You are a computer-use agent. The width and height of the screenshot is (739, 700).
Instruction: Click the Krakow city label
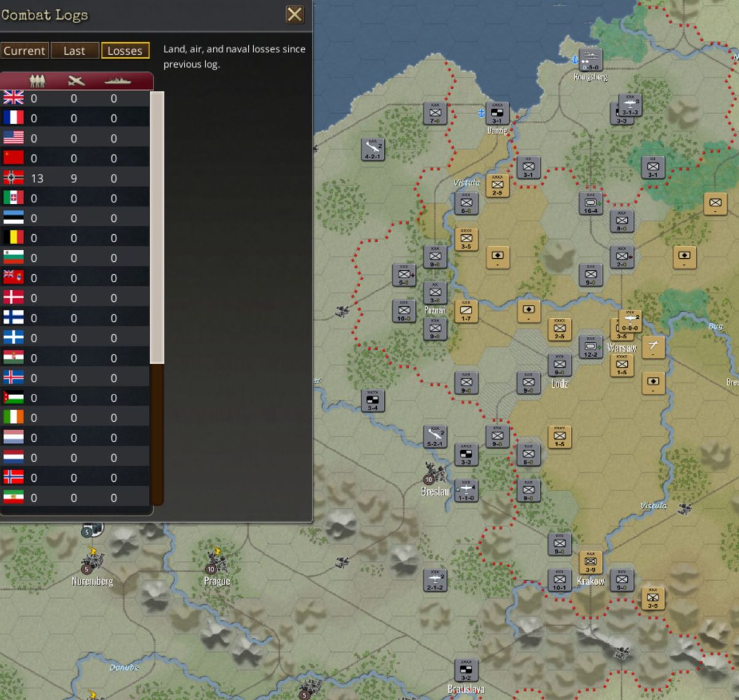591,581
